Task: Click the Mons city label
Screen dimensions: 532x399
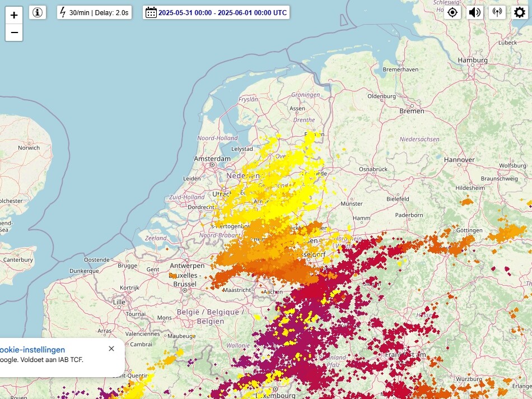Action: (x=164, y=318)
